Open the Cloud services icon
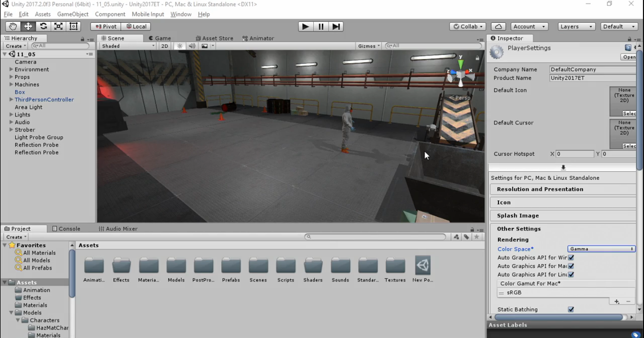Screen dimensions: 644x338 [x=498, y=26]
